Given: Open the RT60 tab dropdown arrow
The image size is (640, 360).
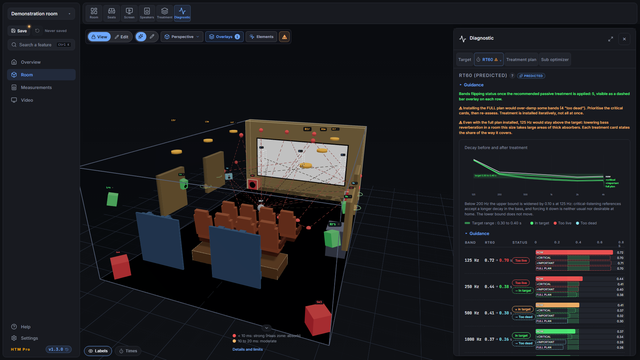Looking at the screenshot, I should point(500,60).
